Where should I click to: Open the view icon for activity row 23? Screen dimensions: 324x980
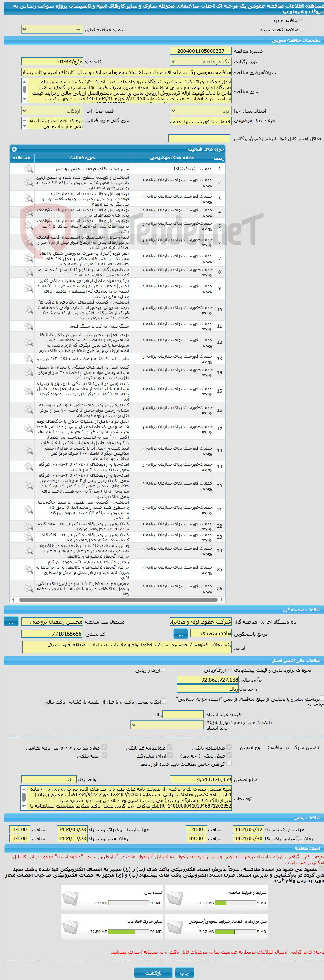point(28,537)
